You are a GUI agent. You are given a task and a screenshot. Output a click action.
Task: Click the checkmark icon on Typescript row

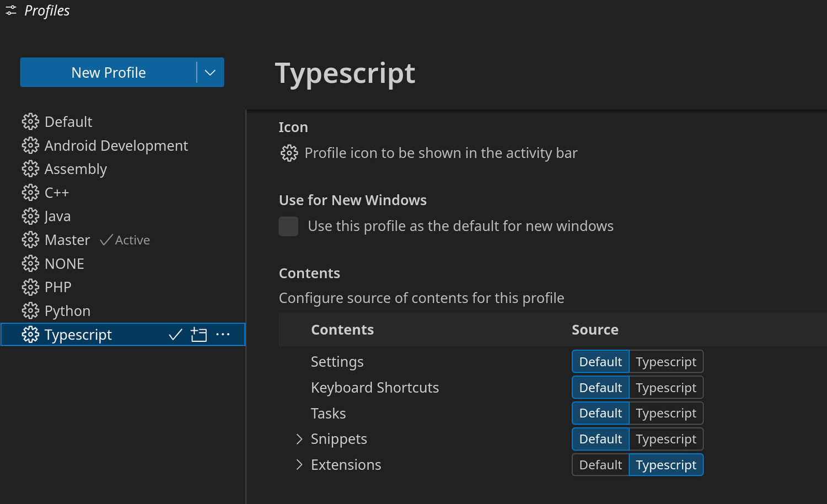tap(175, 335)
